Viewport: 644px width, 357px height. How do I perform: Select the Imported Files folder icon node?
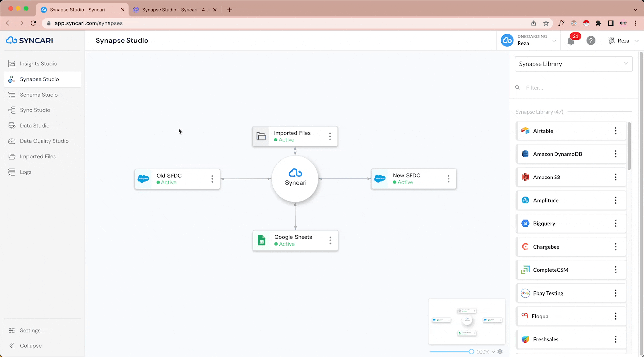(261, 136)
